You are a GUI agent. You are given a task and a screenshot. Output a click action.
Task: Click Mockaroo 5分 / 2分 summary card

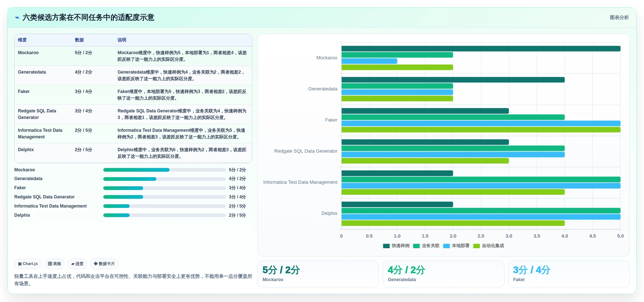318,274
